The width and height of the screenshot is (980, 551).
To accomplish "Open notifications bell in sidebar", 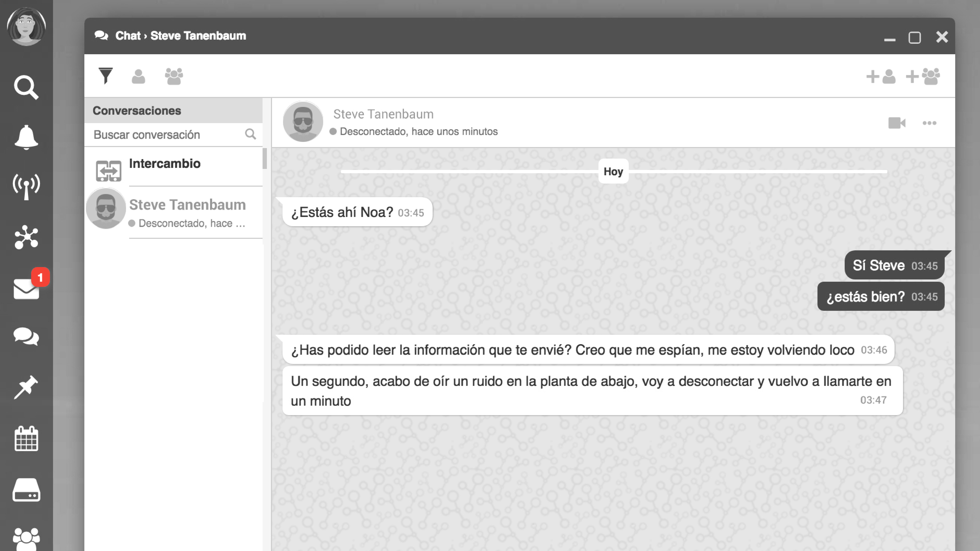I will [x=26, y=137].
